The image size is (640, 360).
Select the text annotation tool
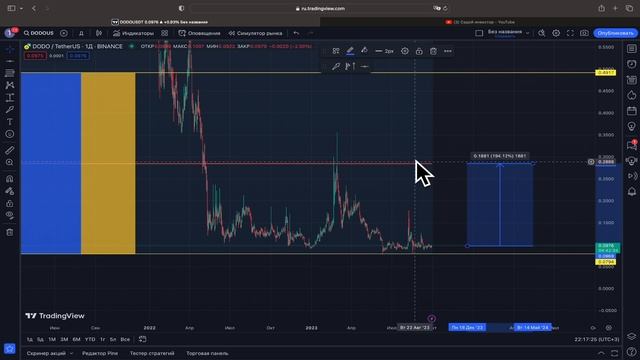click(x=10, y=122)
